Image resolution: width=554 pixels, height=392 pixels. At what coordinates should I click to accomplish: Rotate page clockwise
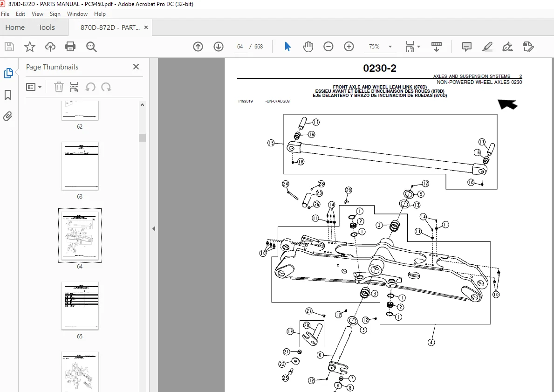106,87
